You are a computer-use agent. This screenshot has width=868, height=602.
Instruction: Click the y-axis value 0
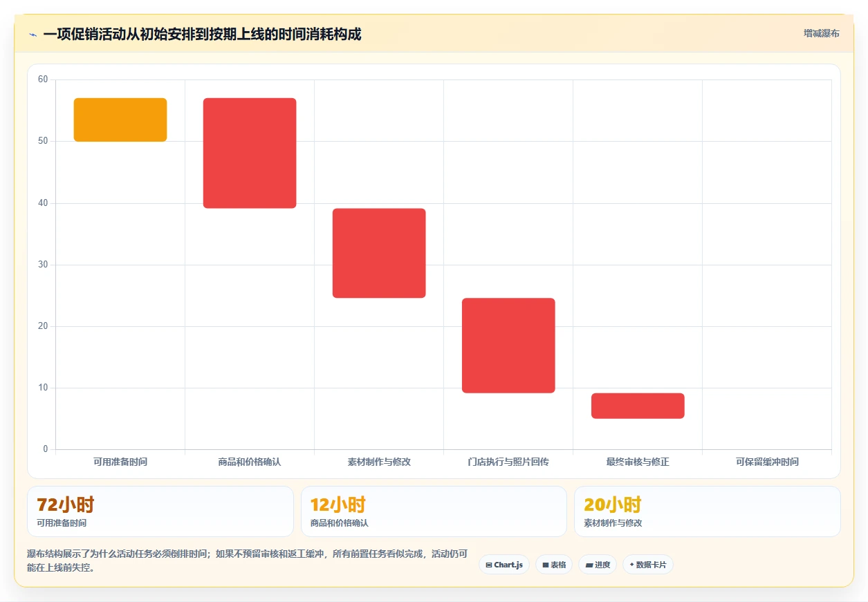point(46,449)
